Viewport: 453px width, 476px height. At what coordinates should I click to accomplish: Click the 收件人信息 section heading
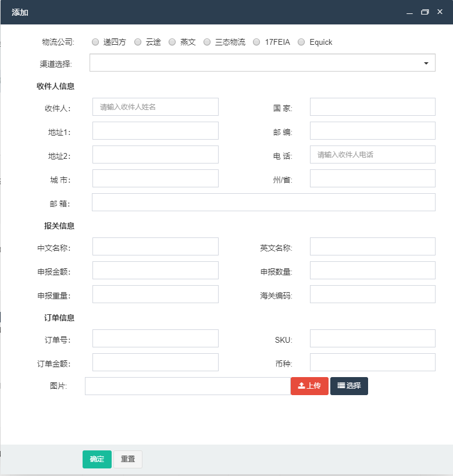[55, 86]
